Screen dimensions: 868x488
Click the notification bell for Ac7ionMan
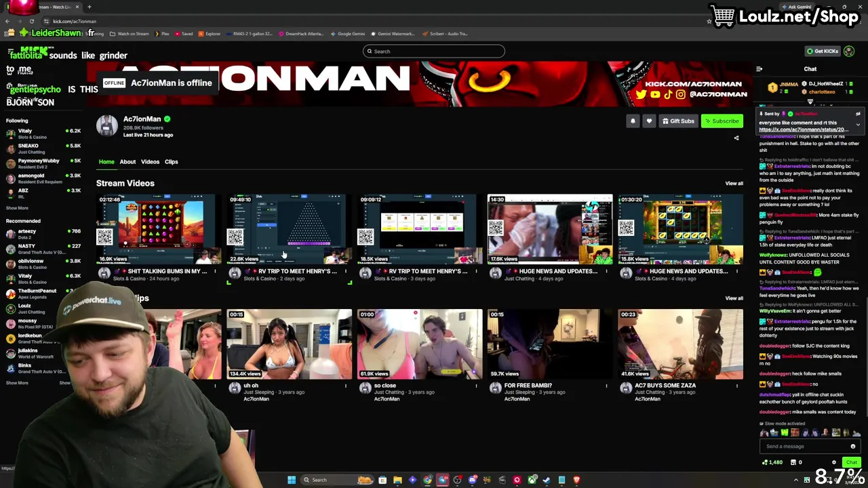(633, 121)
